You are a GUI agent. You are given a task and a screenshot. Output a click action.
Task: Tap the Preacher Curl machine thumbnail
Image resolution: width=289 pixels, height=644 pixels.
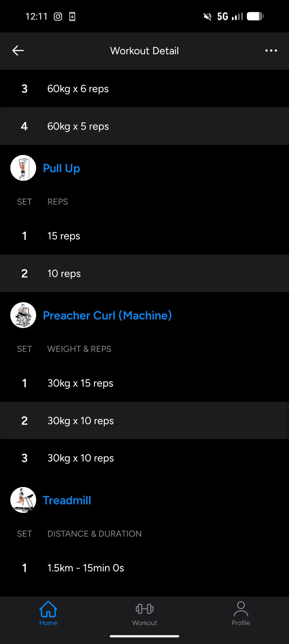tap(23, 315)
